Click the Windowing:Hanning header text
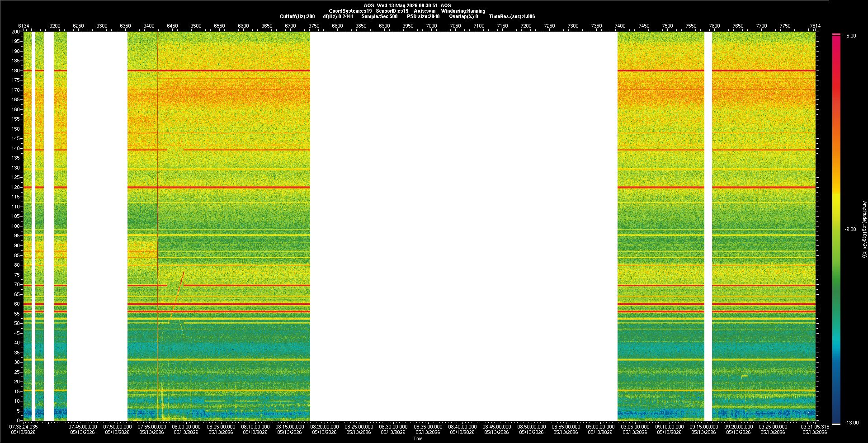This screenshot has height=443, width=868. pos(463,11)
